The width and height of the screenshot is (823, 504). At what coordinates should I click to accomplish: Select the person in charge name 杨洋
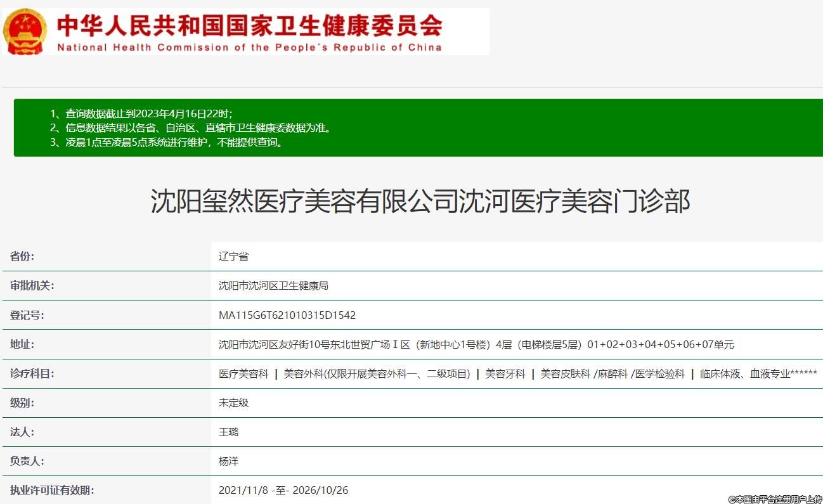click(x=228, y=461)
